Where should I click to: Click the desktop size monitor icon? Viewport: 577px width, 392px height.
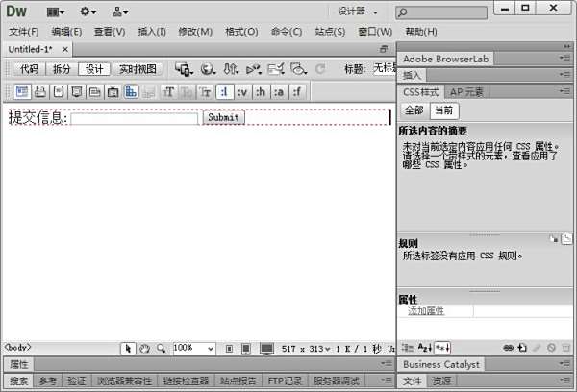[x=266, y=348]
